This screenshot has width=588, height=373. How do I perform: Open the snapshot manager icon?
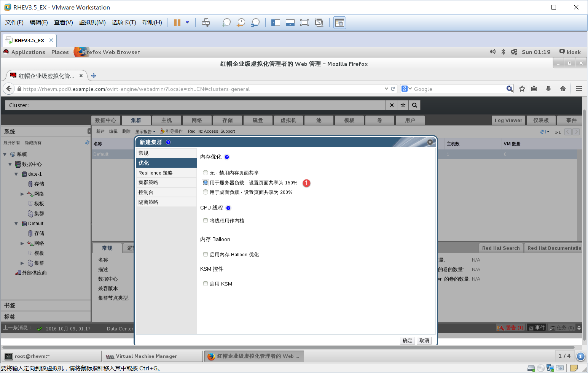click(x=255, y=22)
